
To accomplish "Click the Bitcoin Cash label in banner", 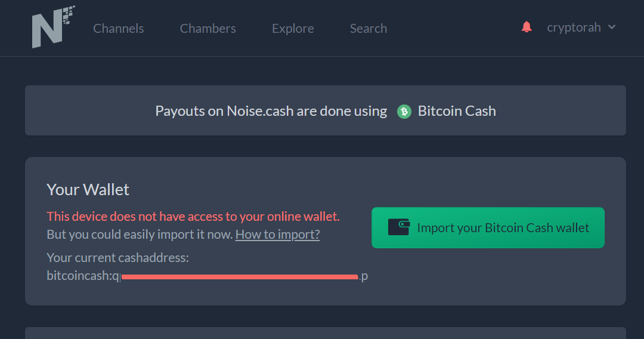I will [x=457, y=111].
